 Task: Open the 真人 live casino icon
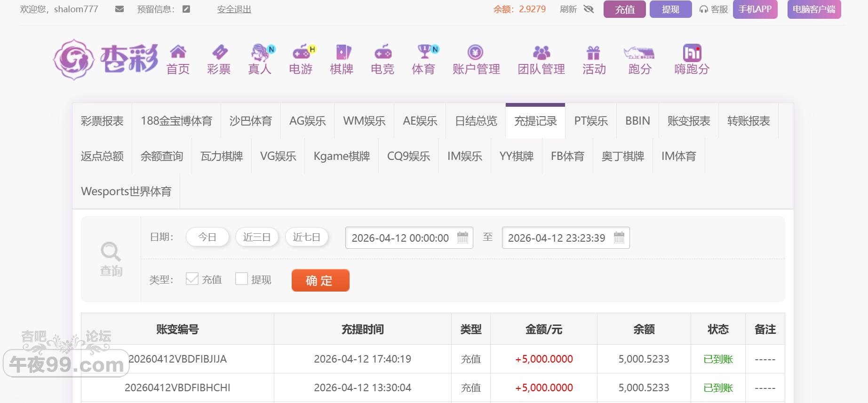[x=260, y=52]
